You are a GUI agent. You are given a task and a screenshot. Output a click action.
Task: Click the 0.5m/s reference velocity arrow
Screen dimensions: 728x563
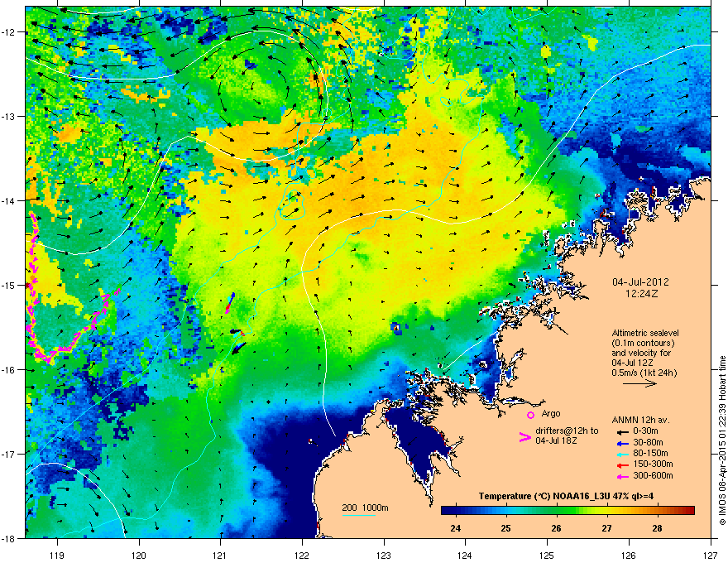[639, 383]
